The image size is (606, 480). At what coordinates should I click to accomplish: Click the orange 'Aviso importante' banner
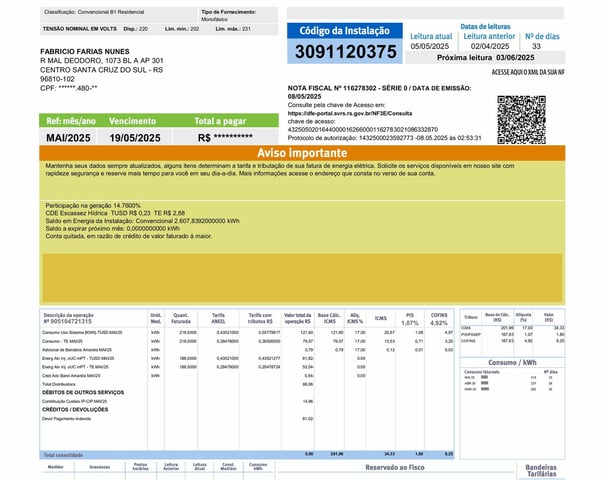pos(302,153)
